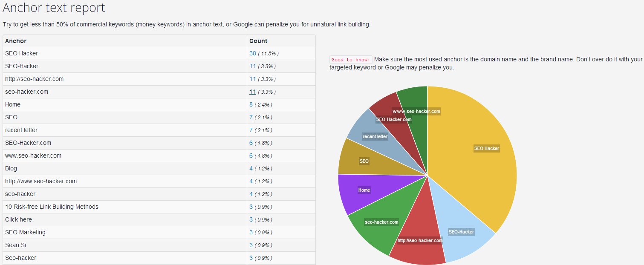Click the count link for SEO Marketing
Viewport: 644px width, 265px height.
pos(251,233)
